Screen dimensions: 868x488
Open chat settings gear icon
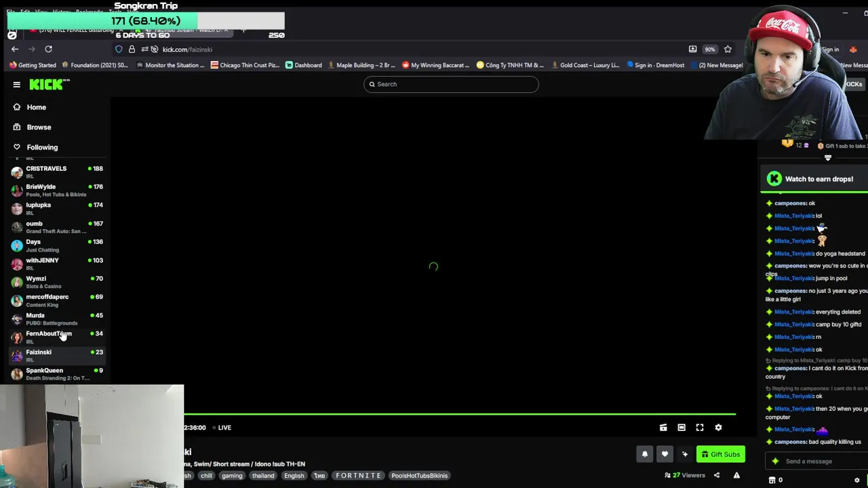tap(856, 481)
